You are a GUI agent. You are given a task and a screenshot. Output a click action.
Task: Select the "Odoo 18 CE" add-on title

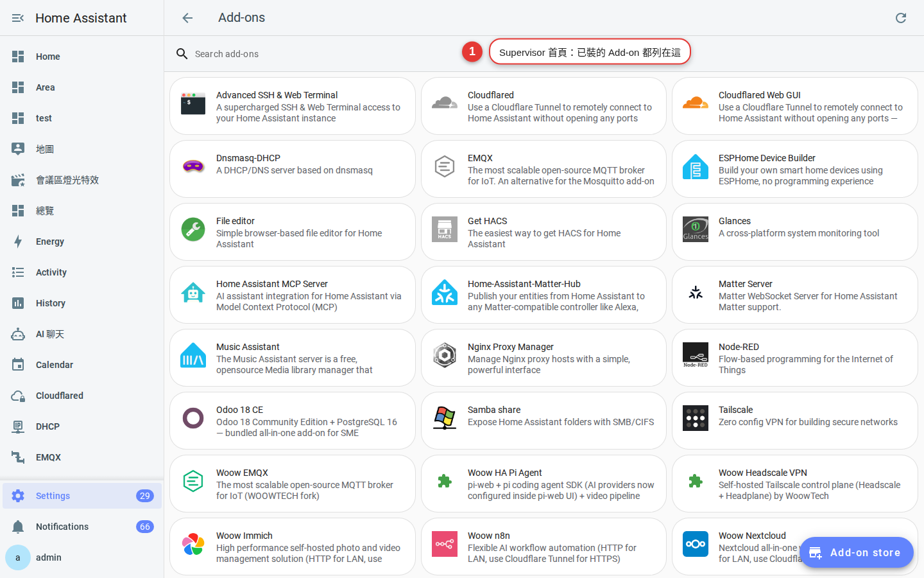pos(239,410)
